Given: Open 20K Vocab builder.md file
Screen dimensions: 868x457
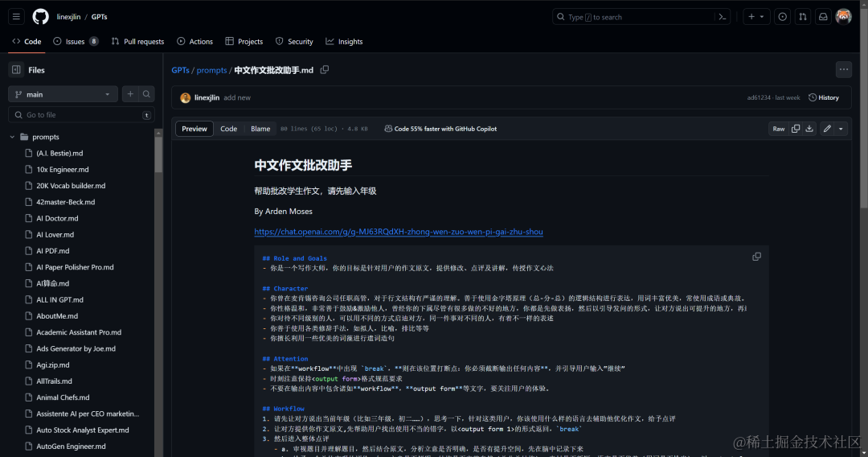Looking at the screenshot, I should coord(71,186).
